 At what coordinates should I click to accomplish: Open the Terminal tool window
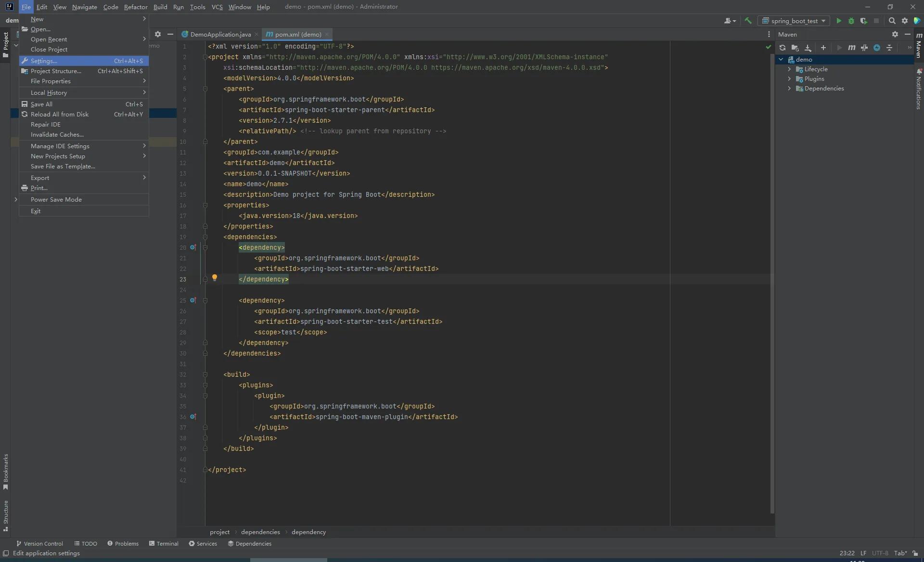click(x=167, y=543)
